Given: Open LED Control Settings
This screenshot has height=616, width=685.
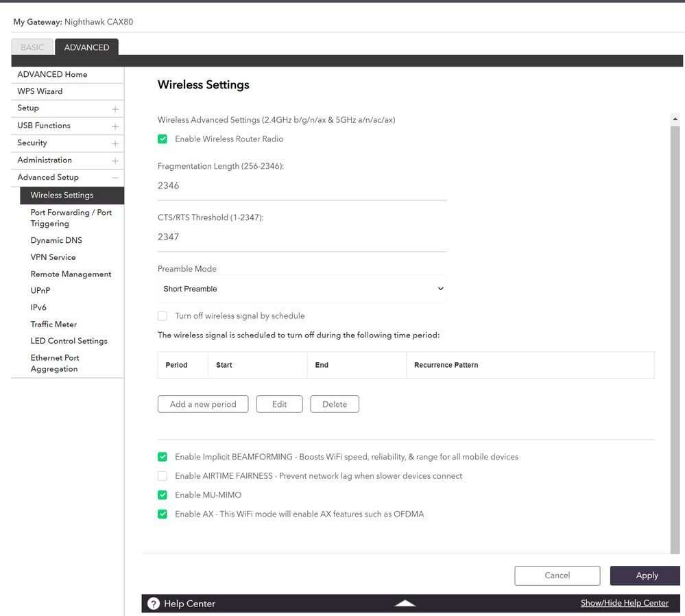Looking at the screenshot, I should coord(69,341).
